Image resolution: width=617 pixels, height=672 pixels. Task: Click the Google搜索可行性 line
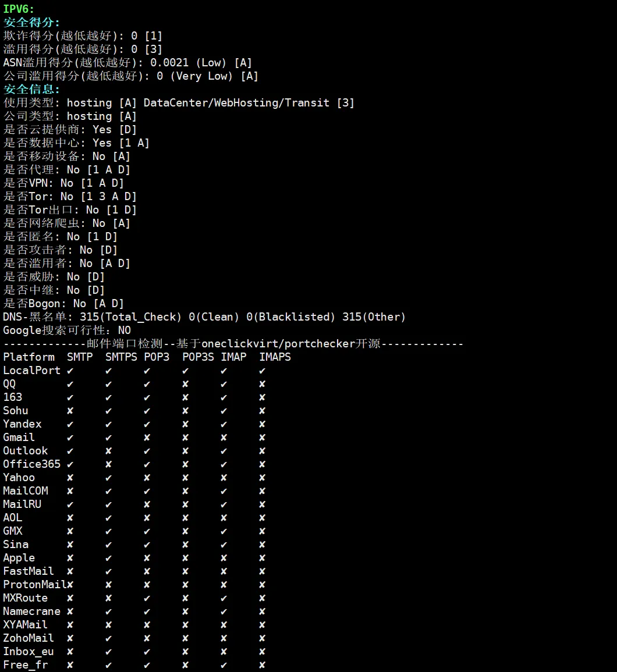point(67,330)
